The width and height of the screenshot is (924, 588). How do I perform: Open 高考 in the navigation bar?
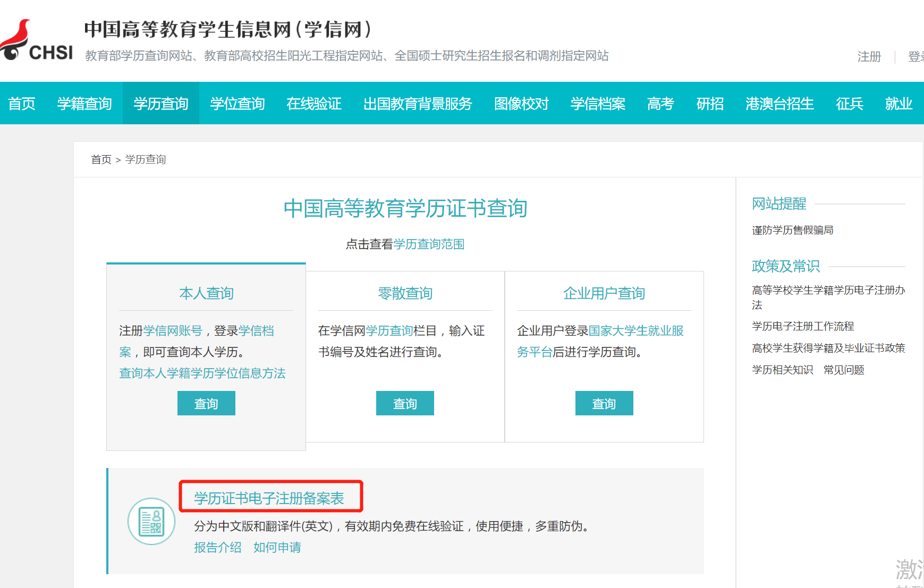point(660,104)
